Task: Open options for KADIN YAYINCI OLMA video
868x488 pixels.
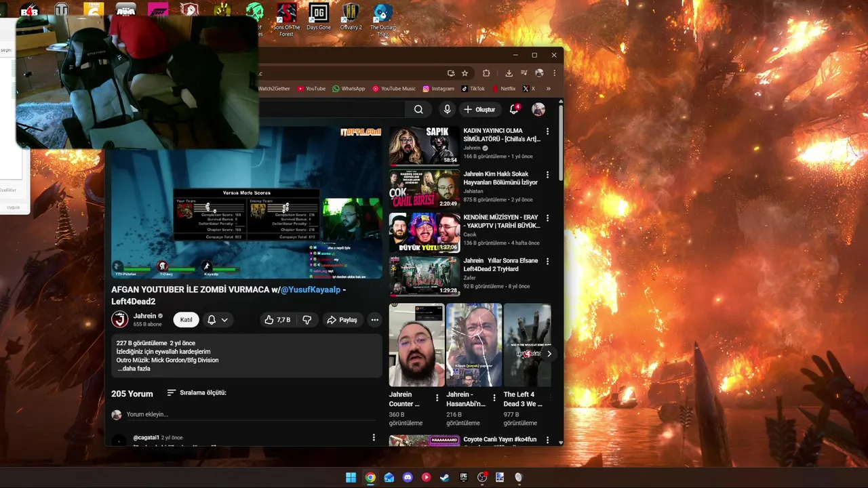Action: click(x=547, y=131)
